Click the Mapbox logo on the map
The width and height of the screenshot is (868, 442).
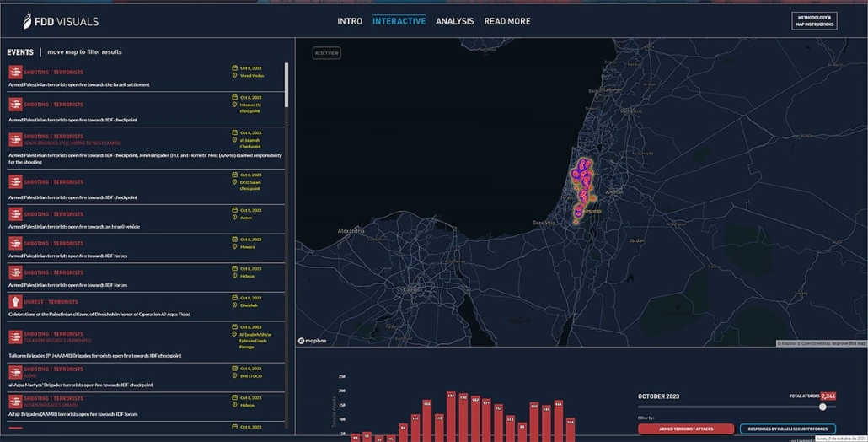pos(313,341)
